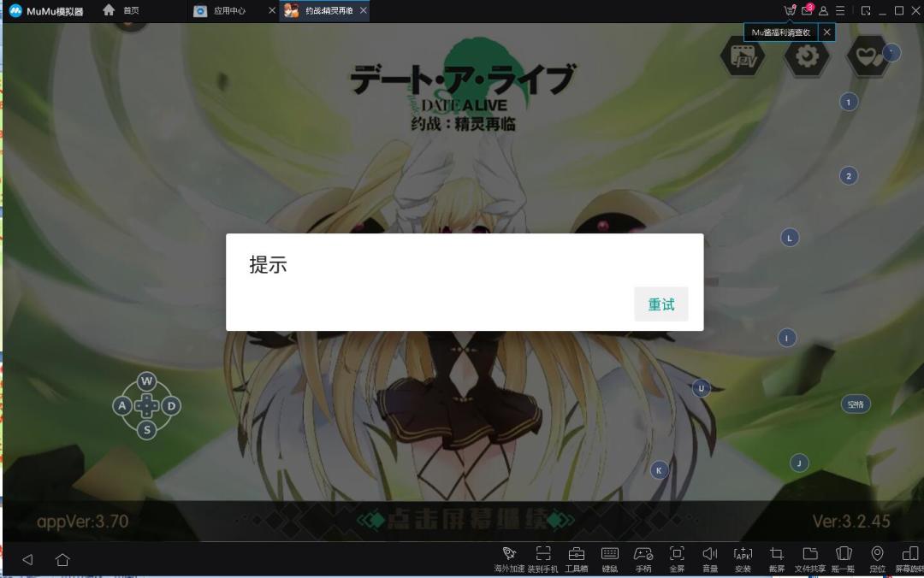Click the key mapping bubble 2
Image resolution: width=924 pixels, height=578 pixels.
coord(849,176)
